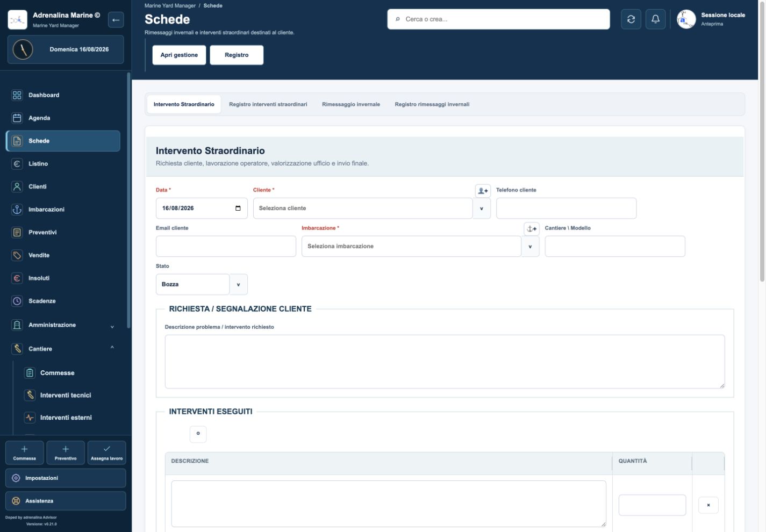The height and width of the screenshot is (532, 766).
Task: Click the Seleziona cliente combo box
Action: [363, 209]
